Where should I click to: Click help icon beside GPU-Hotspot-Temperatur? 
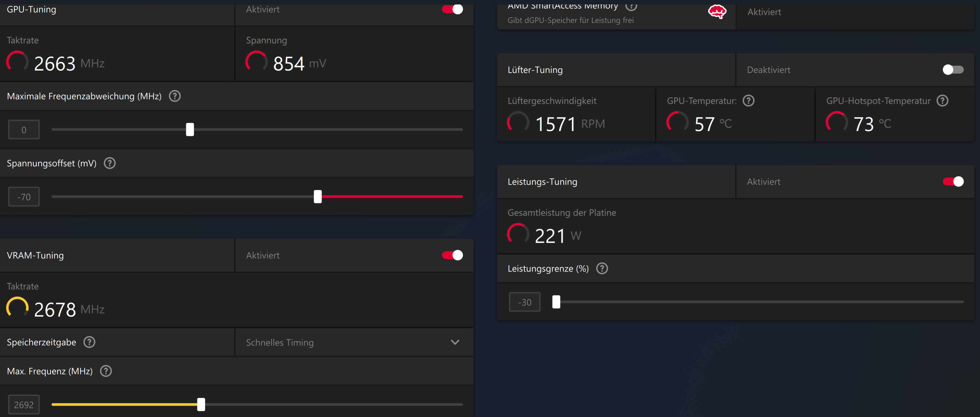click(x=942, y=101)
